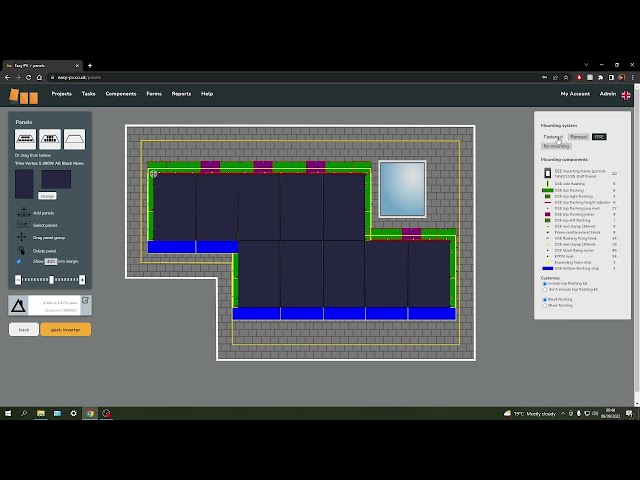Activate the Drag panel group icon

pyautogui.click(x=22, y=237)
